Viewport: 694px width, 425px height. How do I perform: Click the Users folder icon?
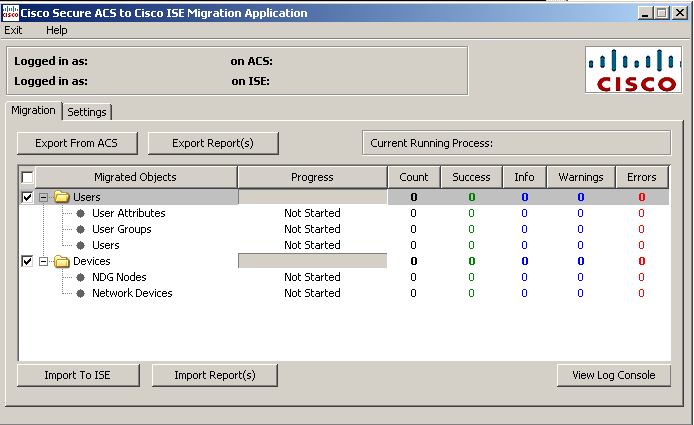62,197
